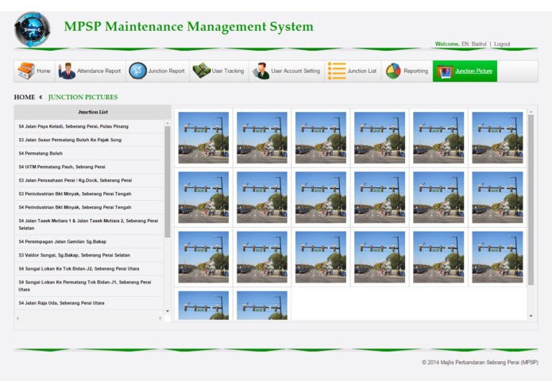Click the Junction List panel header
The width and height of the screenshot is (552, 392).
[x=93, y=112]
